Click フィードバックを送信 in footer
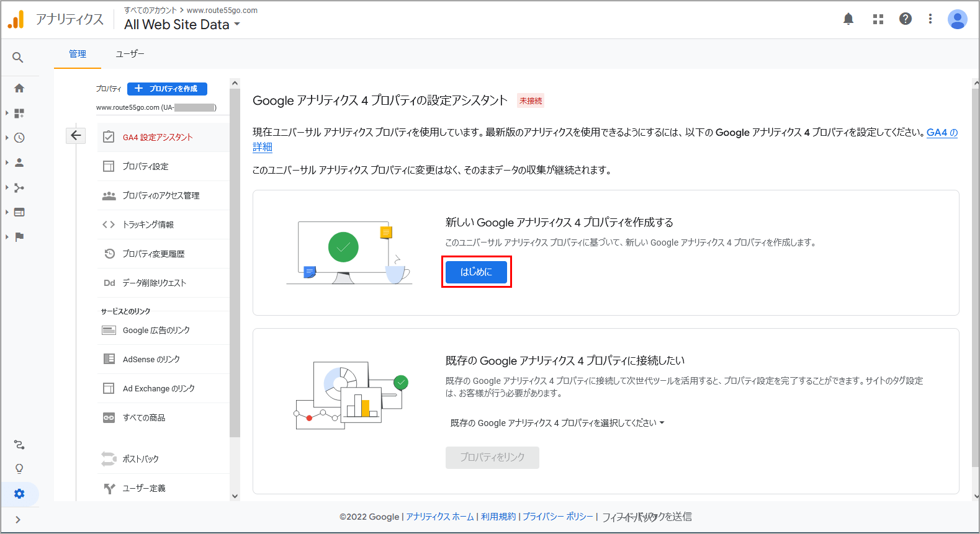 tap(647, 517)
